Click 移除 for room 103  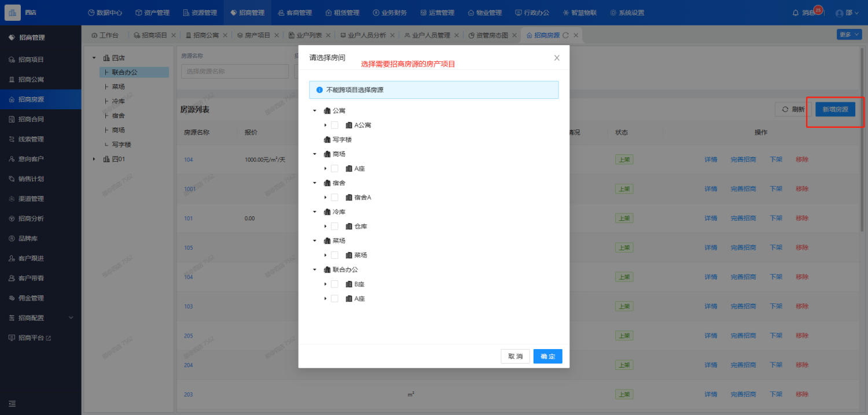(802, 306)
